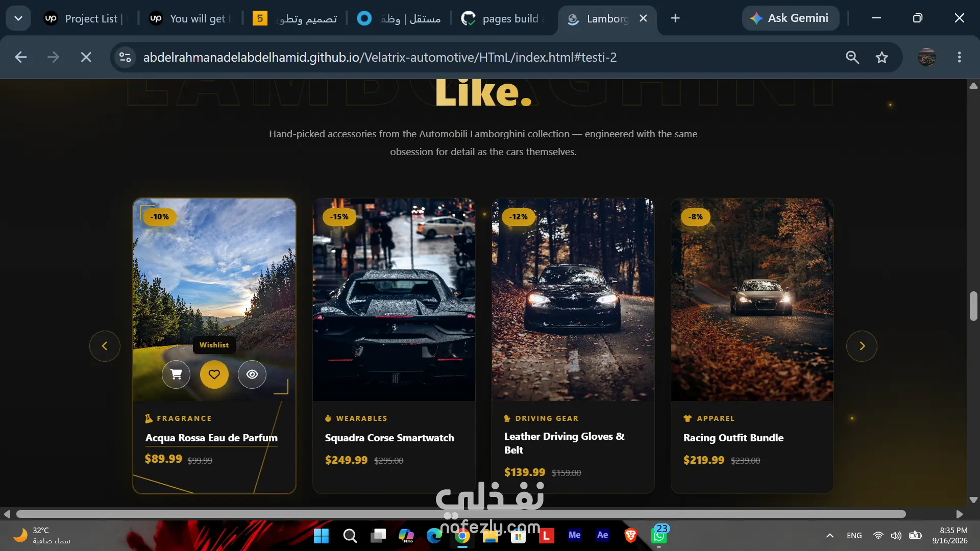Click Ask Gemini button

click(790, 18)
